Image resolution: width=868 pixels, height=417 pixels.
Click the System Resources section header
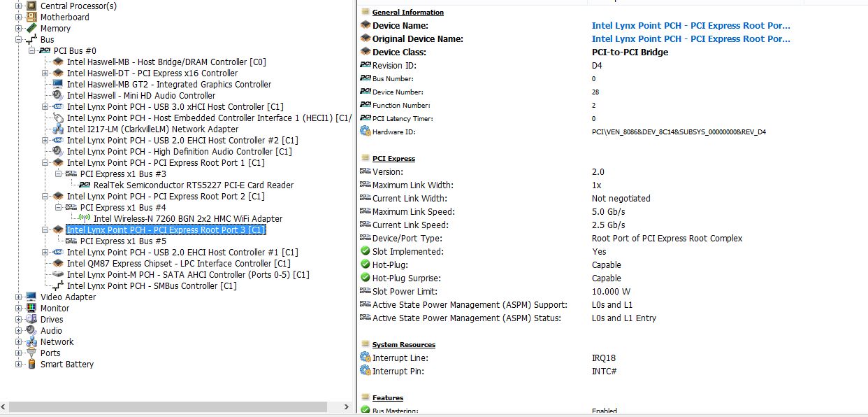(404, 344)
